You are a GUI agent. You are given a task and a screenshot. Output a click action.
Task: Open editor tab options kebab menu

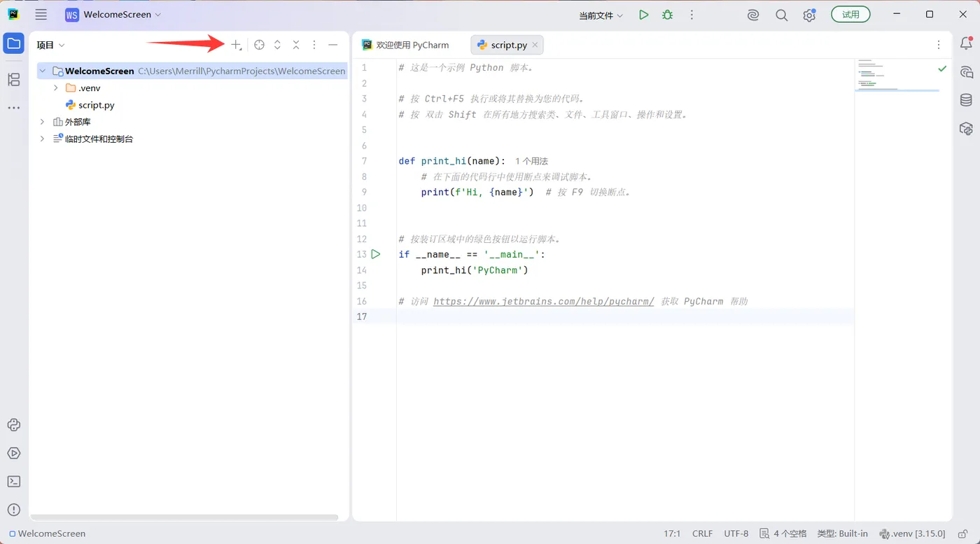939,45
